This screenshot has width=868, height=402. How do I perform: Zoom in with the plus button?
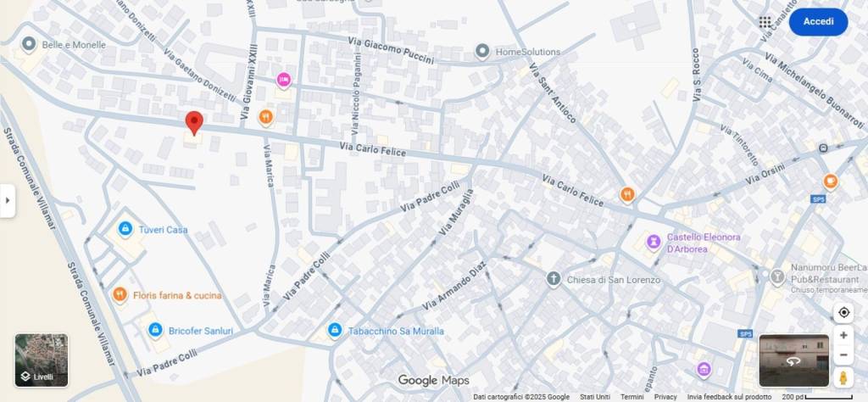point(843,336)
